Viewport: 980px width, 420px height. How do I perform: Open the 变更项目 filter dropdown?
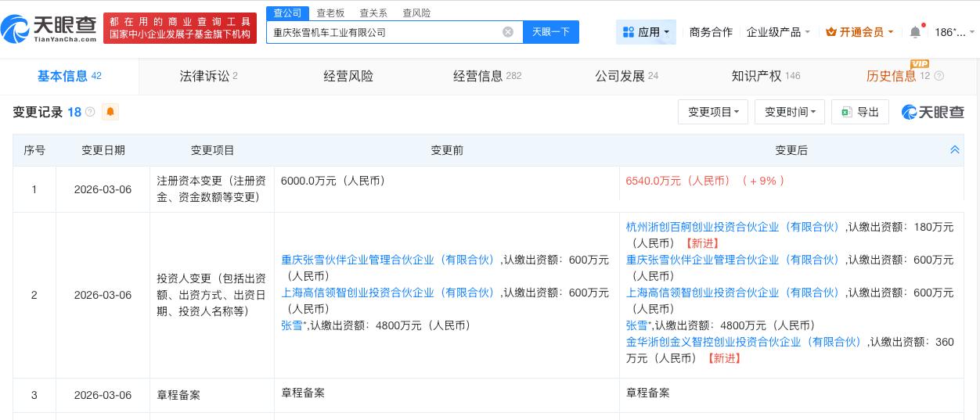[713, 112]
